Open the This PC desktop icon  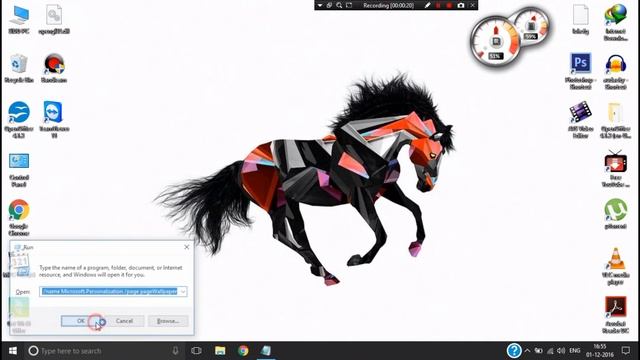point(19,19)
